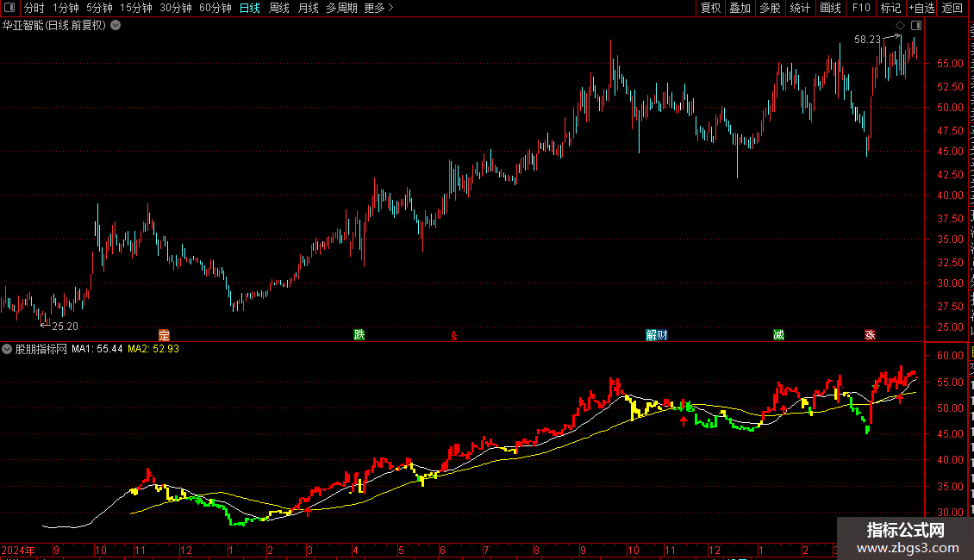Select the 日线 daily period
Viewport: 974px width, 560px height.
(x=250, y=8)
